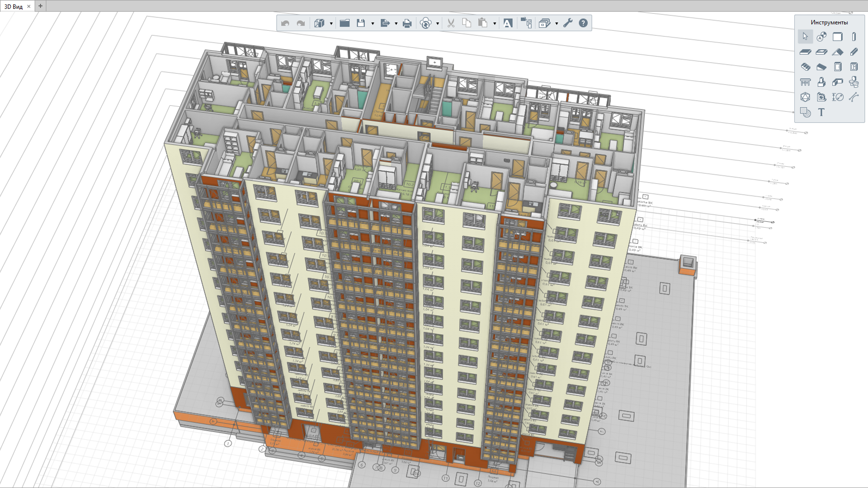Click the arrow selection tool
Screen dimensions: 868x488
805,37
